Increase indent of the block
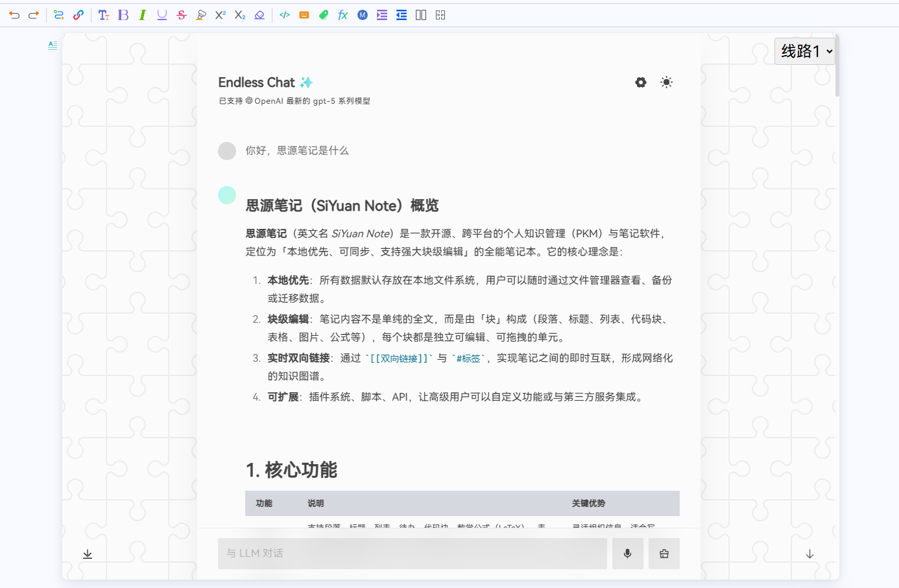The image size is (899, 588). (382, 15)
